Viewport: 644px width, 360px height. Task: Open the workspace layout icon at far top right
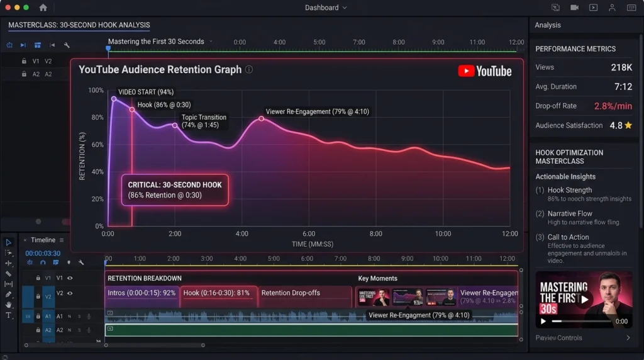click(x=631, y=8)
